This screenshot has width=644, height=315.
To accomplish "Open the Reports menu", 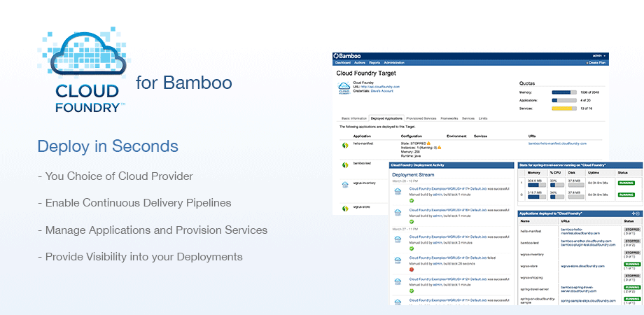I will [374, 63].
